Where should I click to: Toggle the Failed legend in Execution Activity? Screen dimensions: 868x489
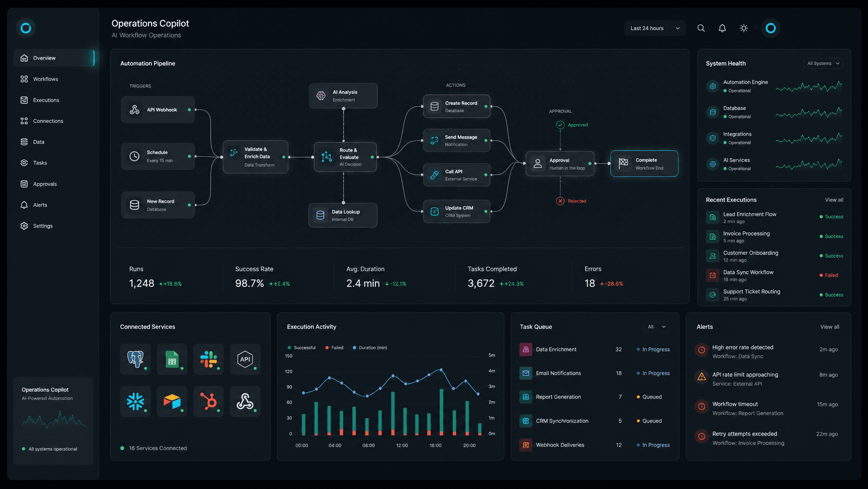pyautogui.click(x=334, y=348)
